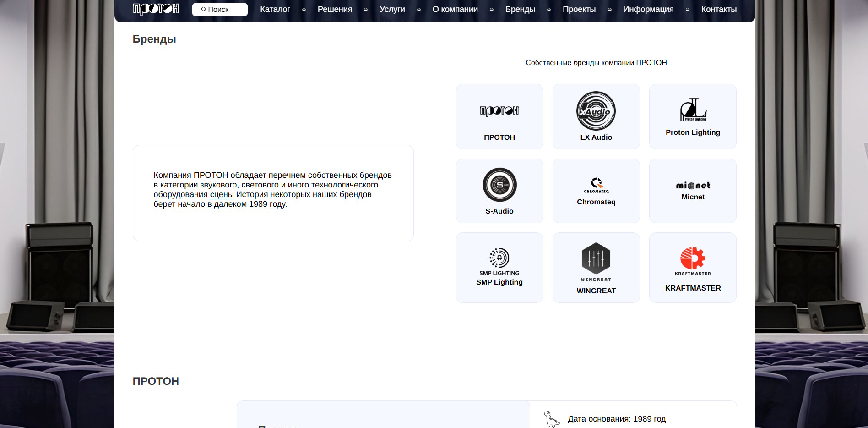The image size is (868, 428).
Task: Click the dinosaur icon beside founding date
Action: (x=552, y=419)
